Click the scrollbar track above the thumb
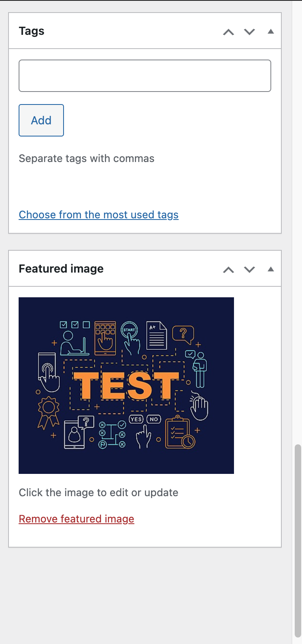 298,223
